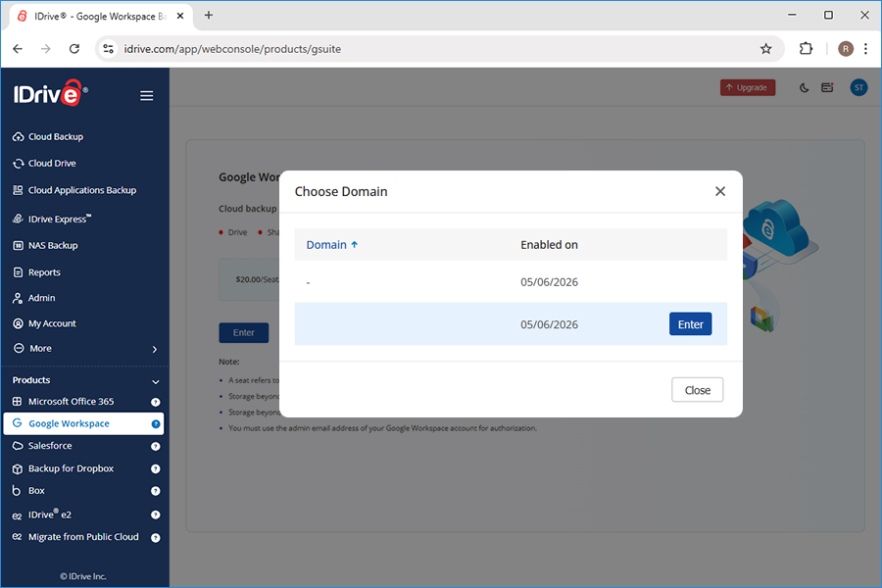Click the address bar URL

tap(232, 49)
